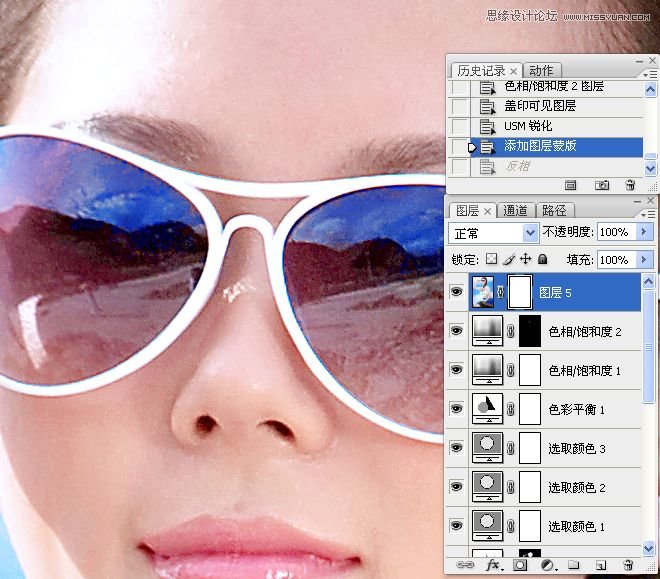Viewport: 660px width, 579px height.
Task: Create a new layer group folder
Action: 574,566
